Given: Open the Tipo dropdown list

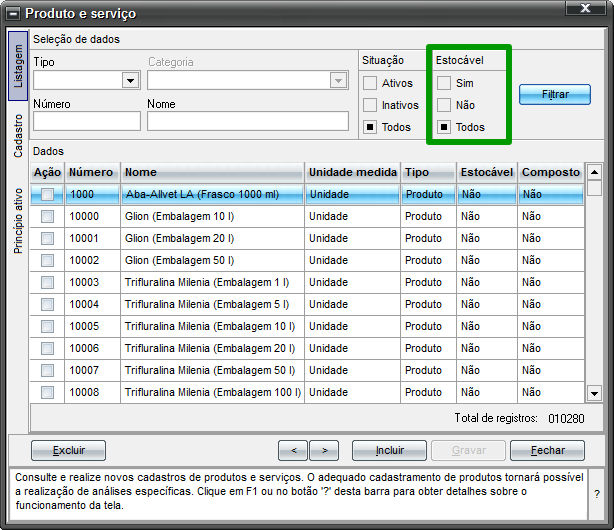Looking at the screenshot, I should (130, 81).
